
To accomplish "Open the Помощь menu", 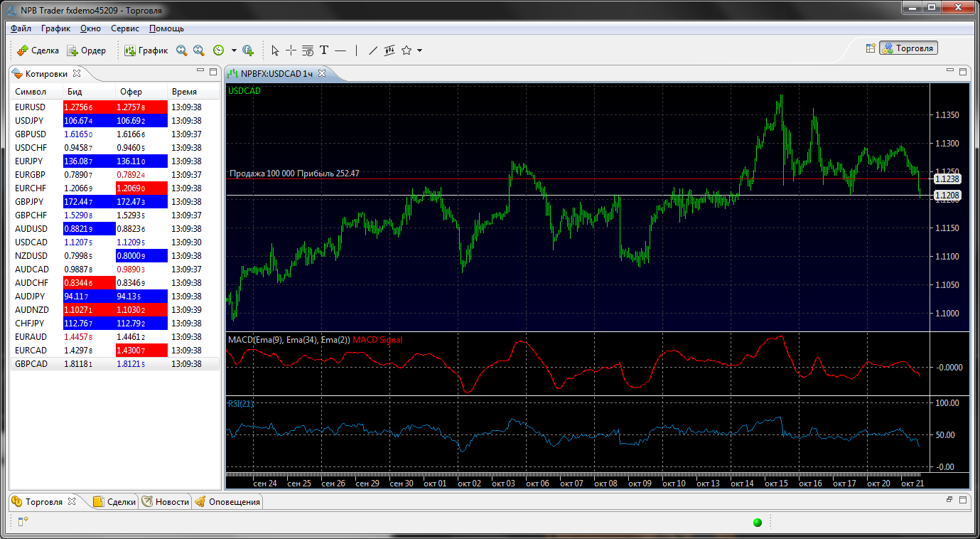I will (166, 28).
